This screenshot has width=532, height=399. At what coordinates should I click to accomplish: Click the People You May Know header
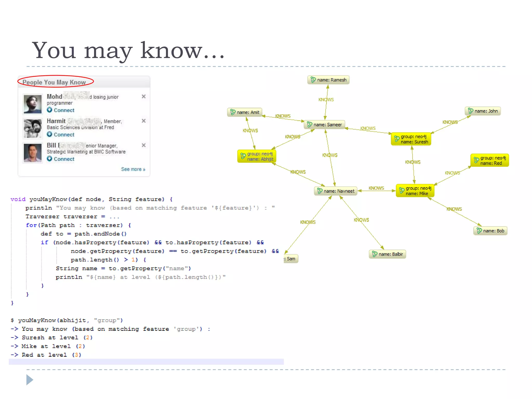pos(54,82)
